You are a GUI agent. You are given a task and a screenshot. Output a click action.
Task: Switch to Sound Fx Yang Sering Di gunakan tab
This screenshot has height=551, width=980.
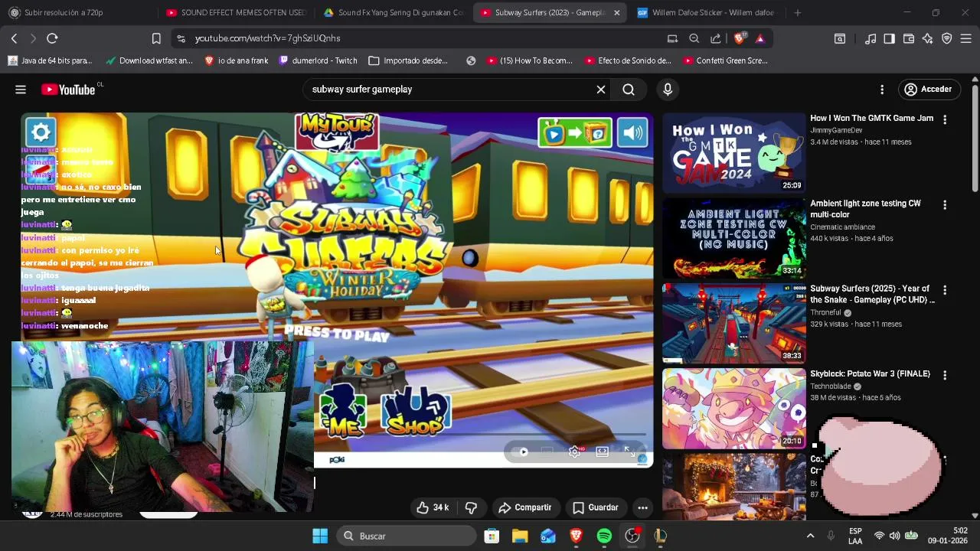[x=393, y=12]
